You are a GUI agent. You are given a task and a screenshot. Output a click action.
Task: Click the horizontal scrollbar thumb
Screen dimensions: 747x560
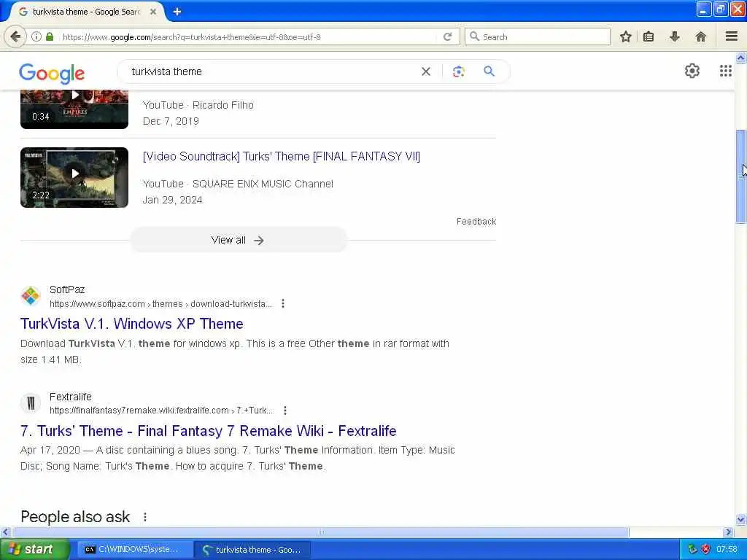320,532
